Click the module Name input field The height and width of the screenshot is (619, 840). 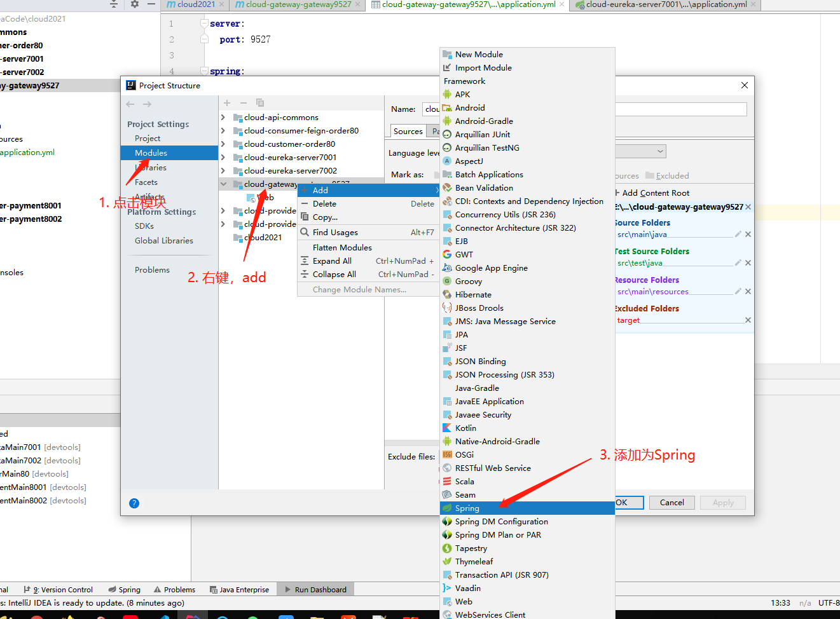584,109
